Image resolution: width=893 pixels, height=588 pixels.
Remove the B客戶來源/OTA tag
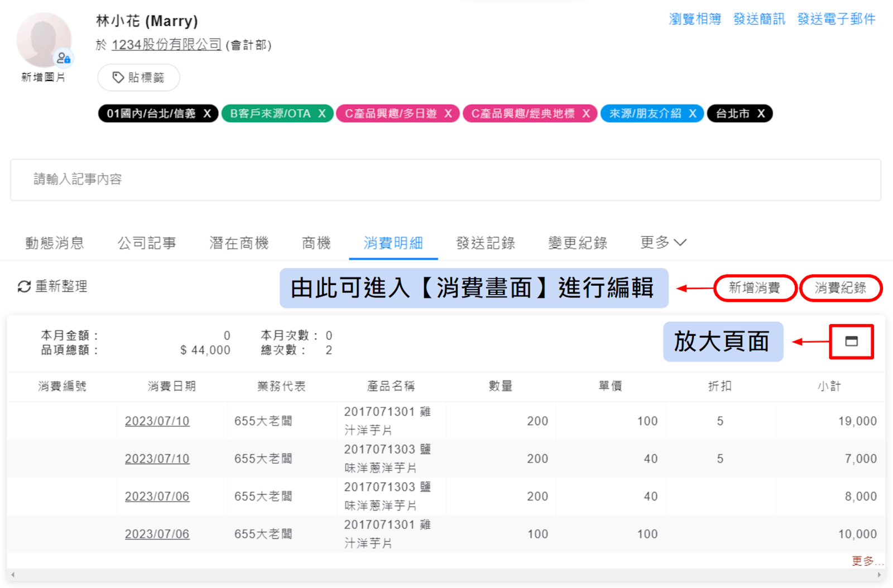pyautogui.click(x=322, y=114)
